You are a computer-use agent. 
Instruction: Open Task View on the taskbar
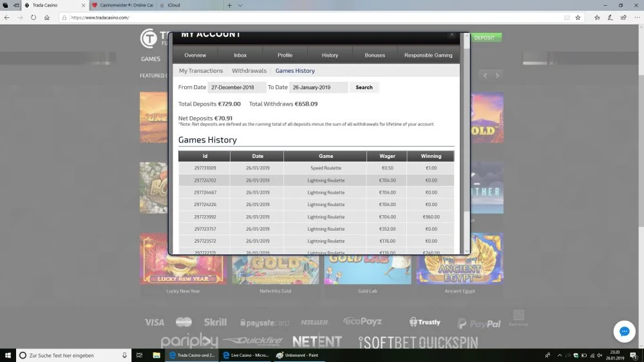139,355
